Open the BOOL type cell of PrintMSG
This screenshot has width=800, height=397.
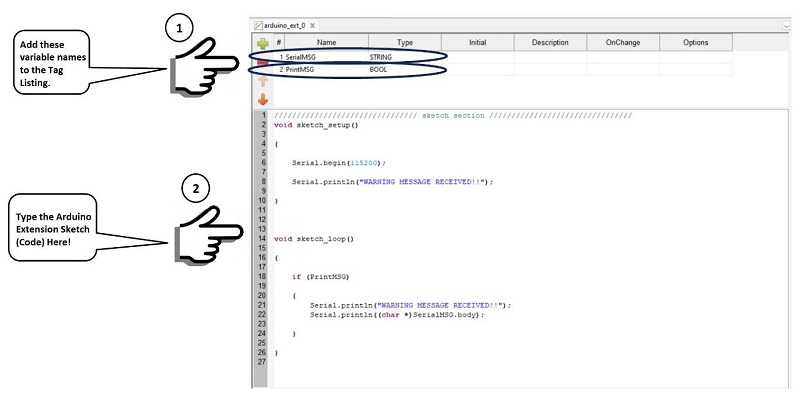click(405, 69)
